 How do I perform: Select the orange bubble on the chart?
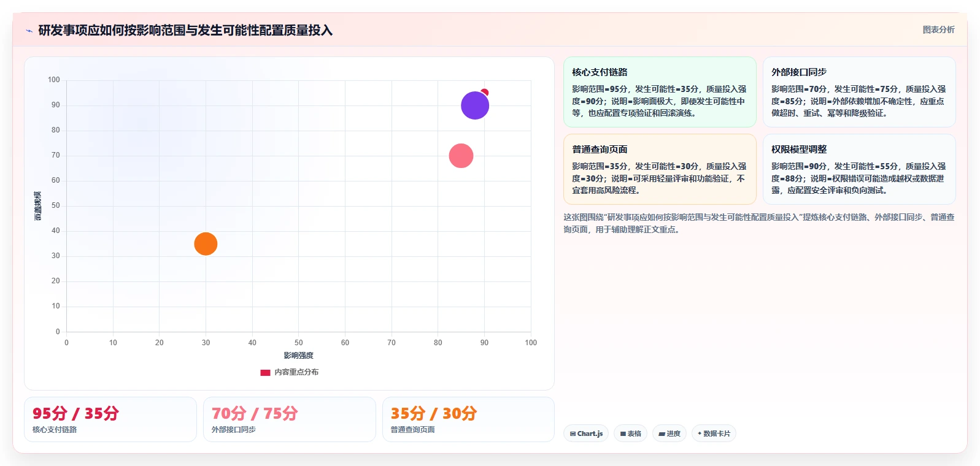coord(206,244)
